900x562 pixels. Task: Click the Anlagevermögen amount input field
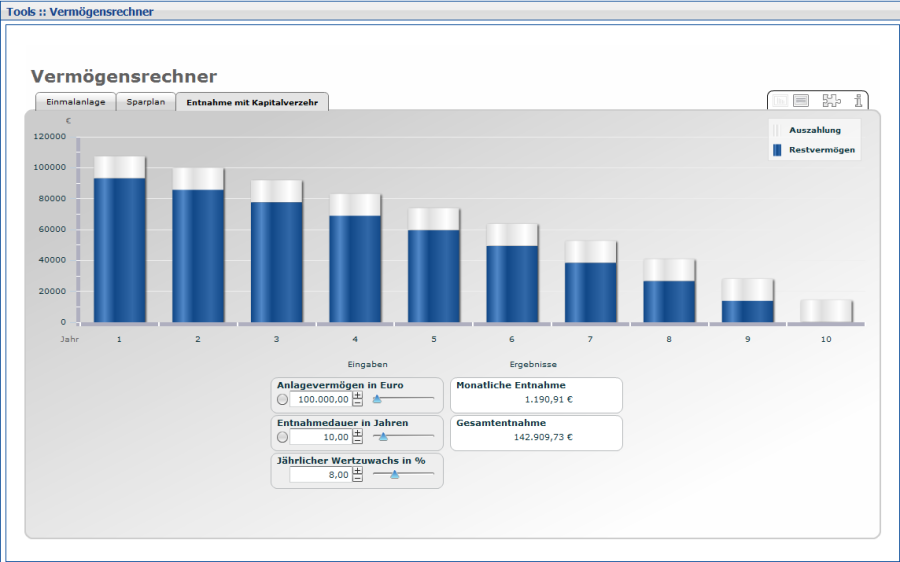click(320, 399)
